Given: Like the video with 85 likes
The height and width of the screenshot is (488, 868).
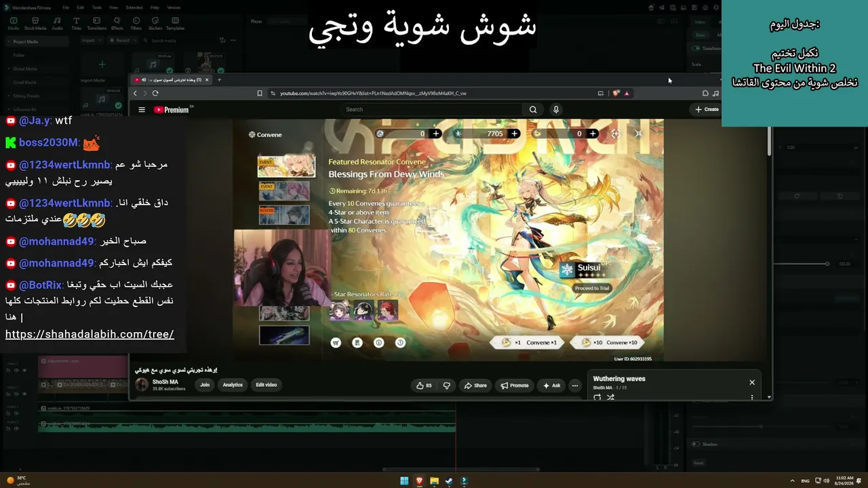Looking at the screenshot, I should coord(425,386).
